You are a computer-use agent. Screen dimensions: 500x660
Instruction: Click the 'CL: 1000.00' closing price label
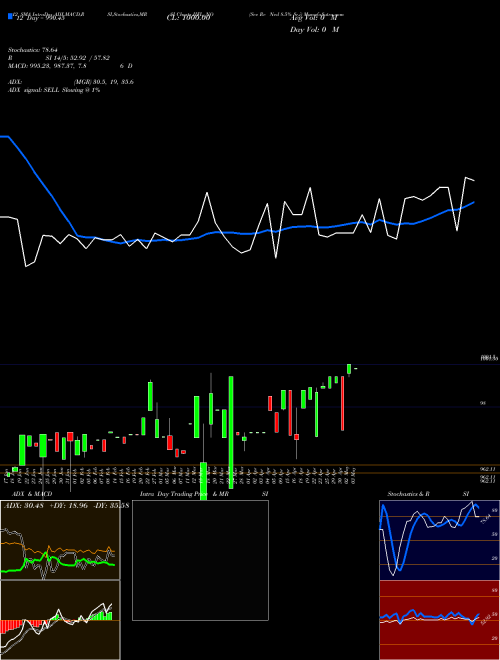tap(189, 18)
